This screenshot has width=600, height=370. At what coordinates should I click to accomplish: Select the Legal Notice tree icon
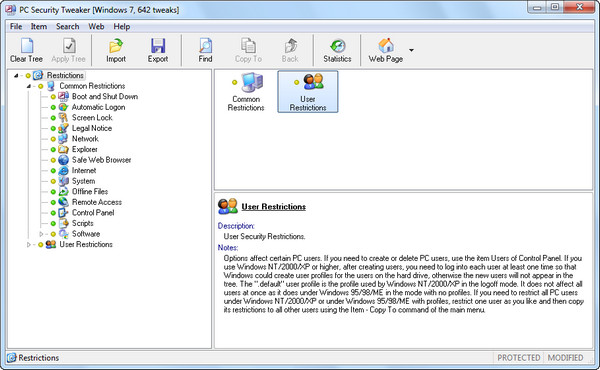pos(63,128)
